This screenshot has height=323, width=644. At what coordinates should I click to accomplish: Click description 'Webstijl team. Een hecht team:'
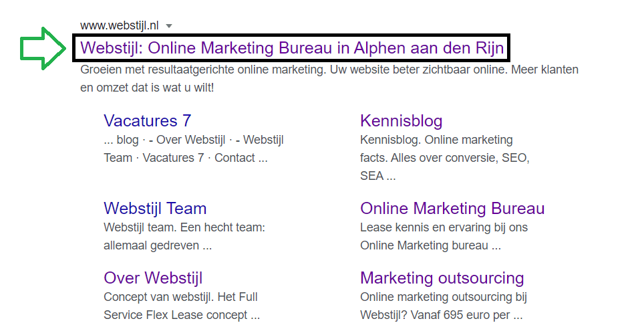point(184,227)
